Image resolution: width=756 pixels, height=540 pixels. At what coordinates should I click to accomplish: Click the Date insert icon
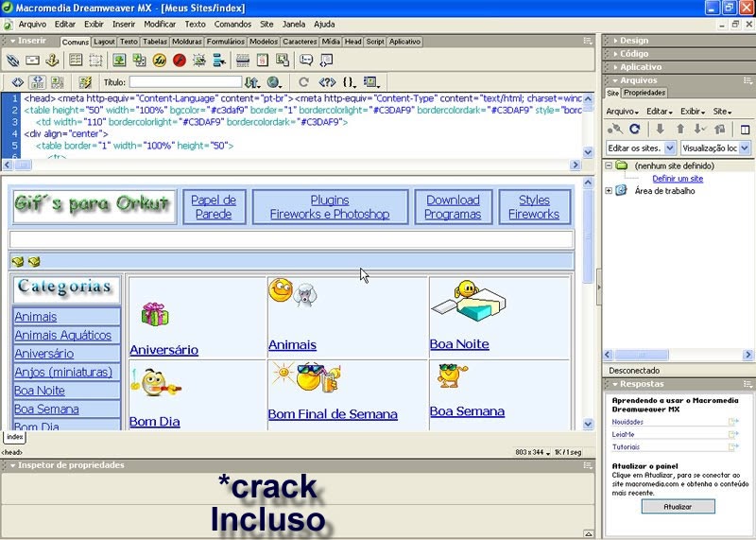[263, 61]
